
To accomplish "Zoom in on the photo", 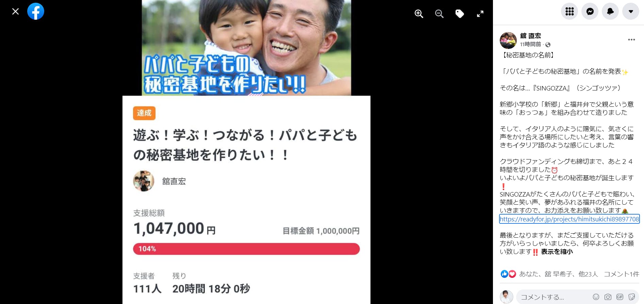I will [419, 14].
